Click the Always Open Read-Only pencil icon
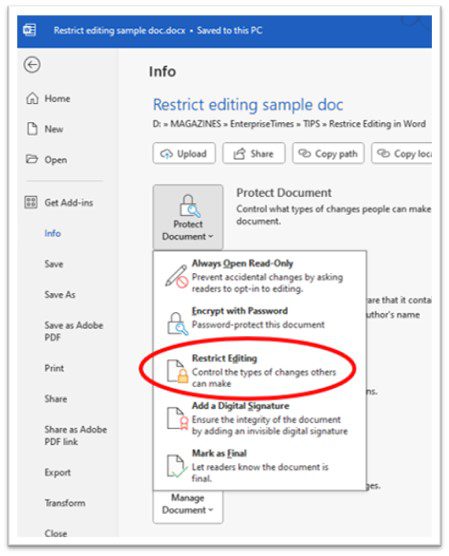Image resolution: width=449 pixels, height=556 pixels. (x=177, y=276)
